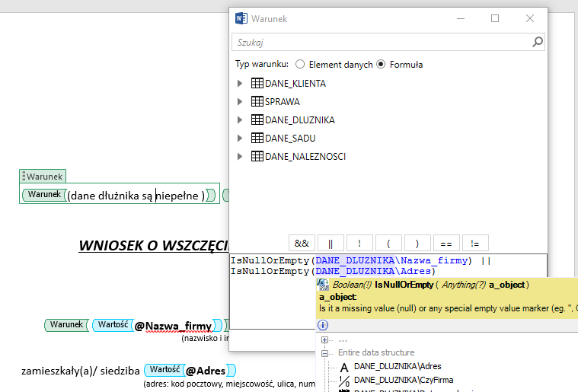Image resolution: width=578 pixels, height=392 pixels.
Task: Click the Warunek tag before @Nazwa_firmy
Action: pos(66,325)
